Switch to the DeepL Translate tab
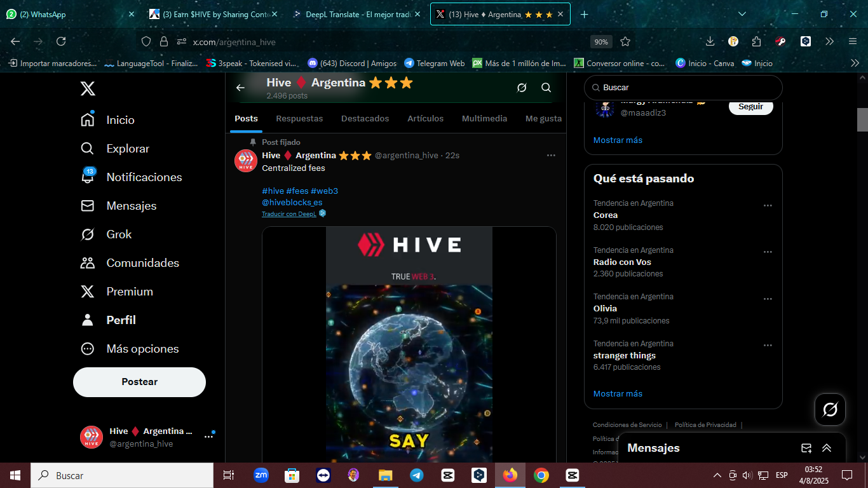The width and height of the screenshot is (868, 488). 358,14
